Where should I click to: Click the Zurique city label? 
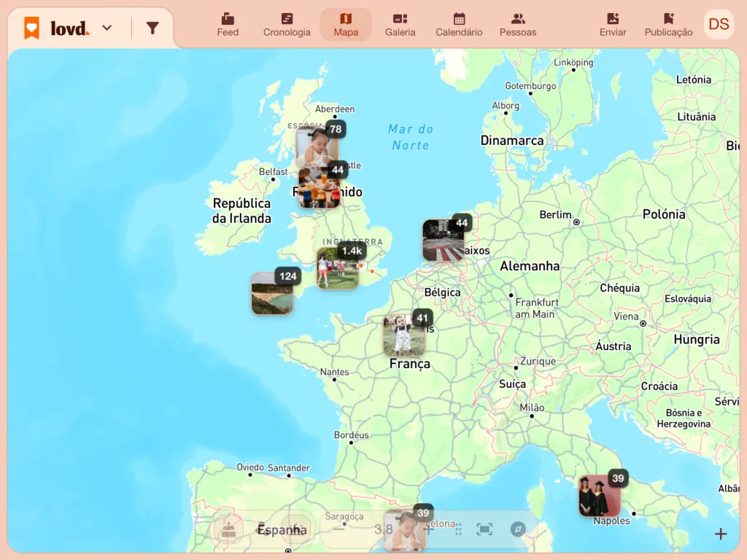pyautogui.click(x=538, y=361)
